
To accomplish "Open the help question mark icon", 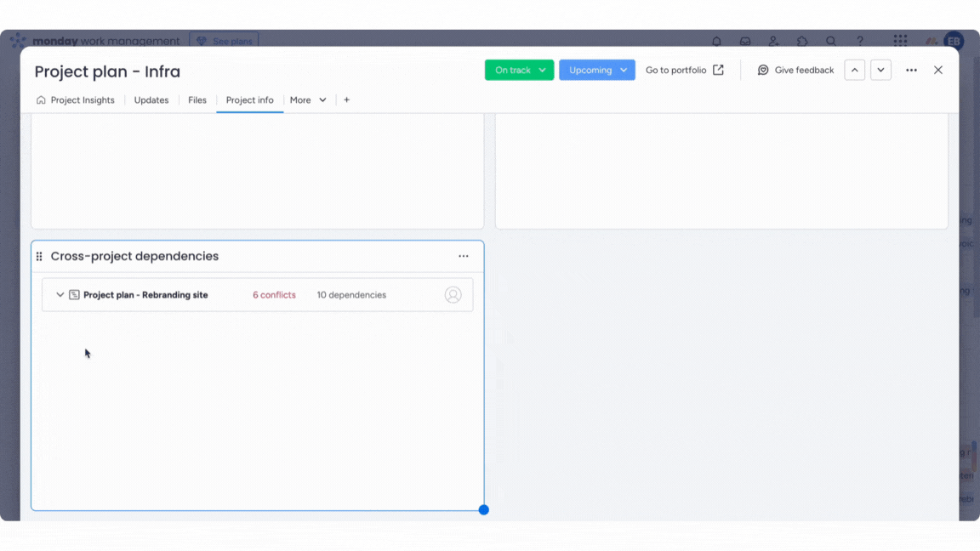I will click(x=860, y=41).
